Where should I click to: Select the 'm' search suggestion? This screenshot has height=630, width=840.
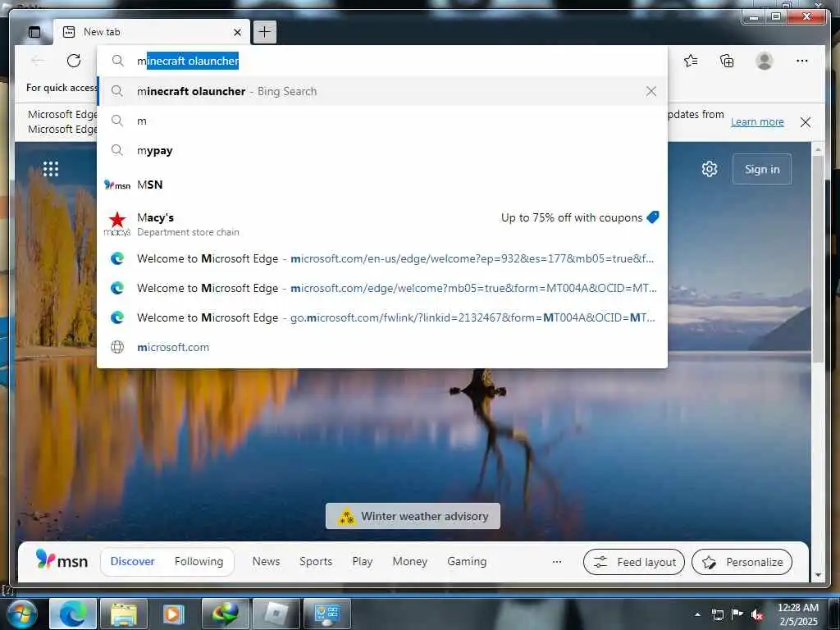(x=382, y=121)
